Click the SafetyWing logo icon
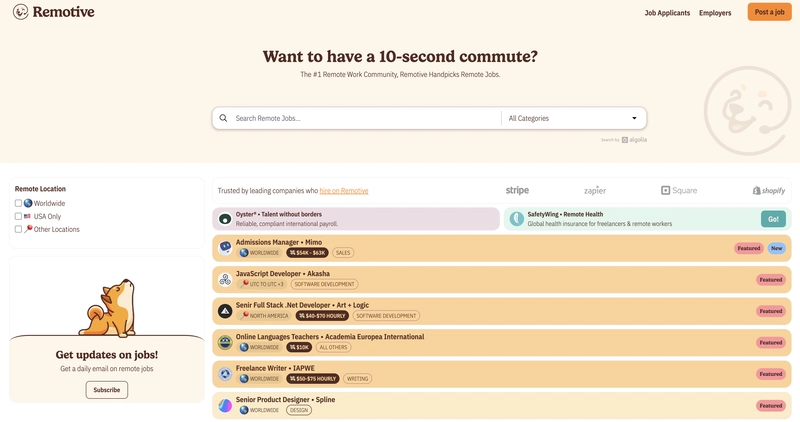800x422 pixels. click(516, 219)
